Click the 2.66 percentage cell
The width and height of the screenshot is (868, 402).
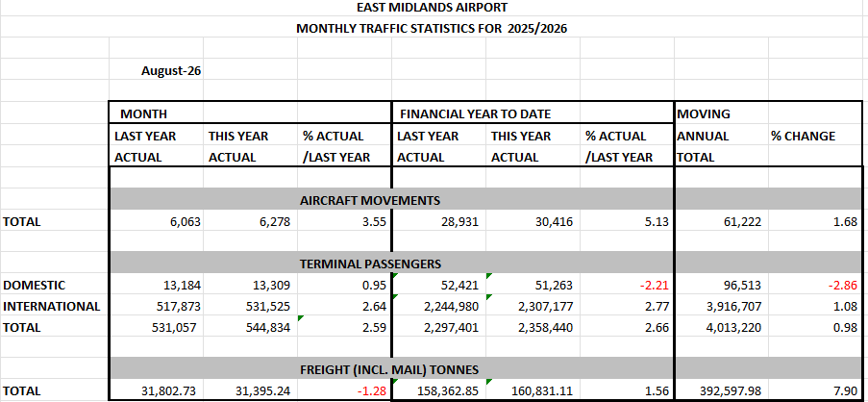(657, 327)
